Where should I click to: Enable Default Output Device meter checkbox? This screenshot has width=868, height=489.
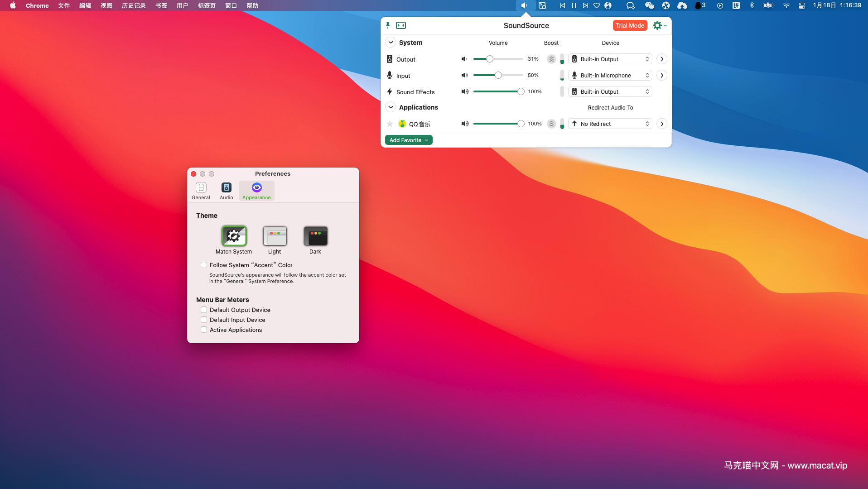point(204,310)
